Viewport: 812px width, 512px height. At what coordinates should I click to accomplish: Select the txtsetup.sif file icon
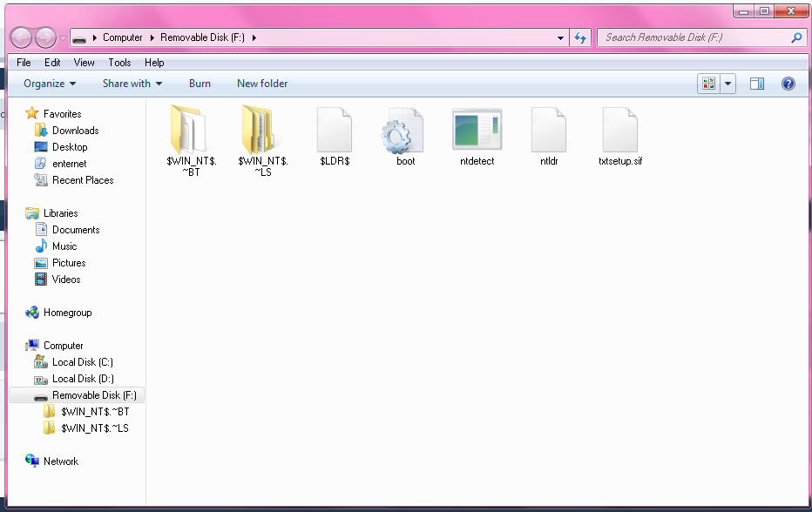619,130
